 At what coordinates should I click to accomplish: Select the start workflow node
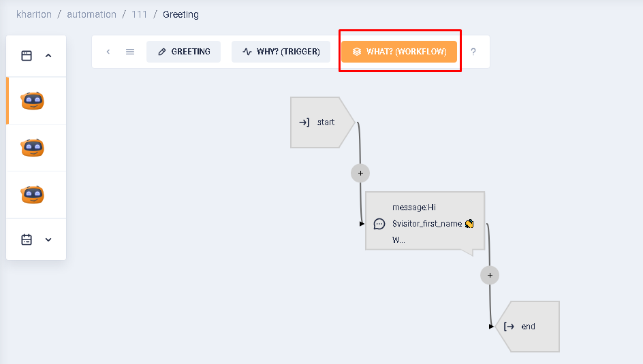[320, 122]
